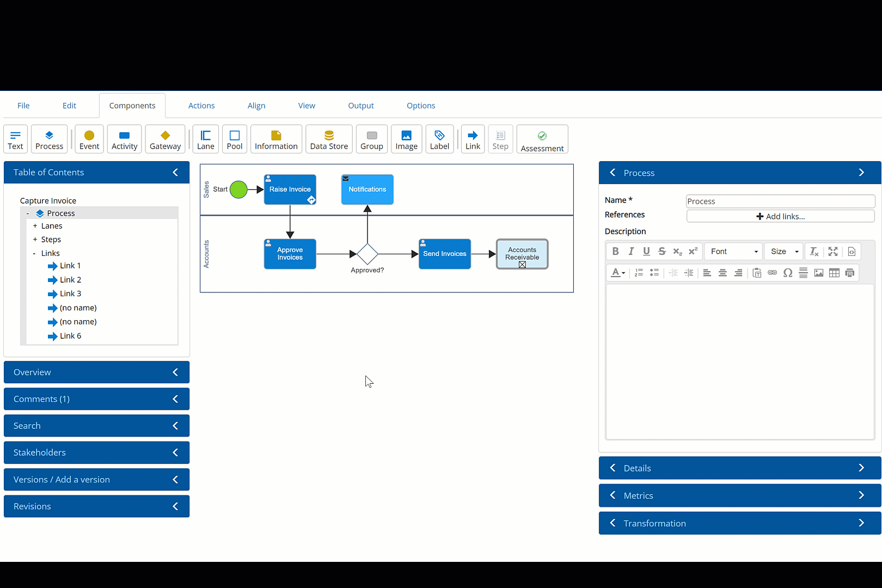Expand the Lanes tree node
Image resolution: width=882 pixels, height=588 pixels.
[35, 226]
